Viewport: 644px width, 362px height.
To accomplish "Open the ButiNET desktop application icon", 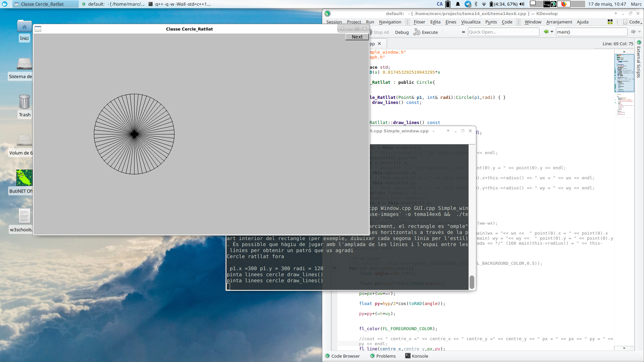I will tap(24, 182).
